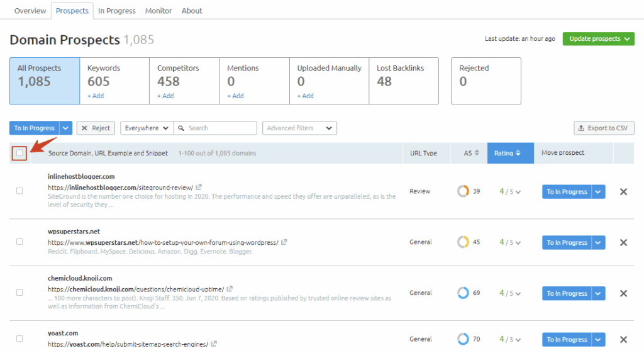Open external link icon for inlinehostblogger.com URL
Screen dimensions: 644x353
point(199,188)
